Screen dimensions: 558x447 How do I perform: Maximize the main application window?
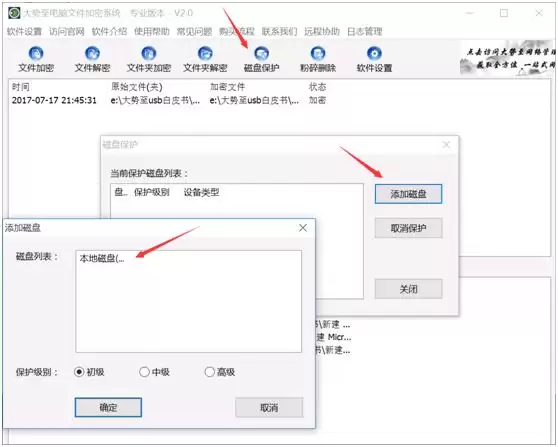click(x=504, y=13)
